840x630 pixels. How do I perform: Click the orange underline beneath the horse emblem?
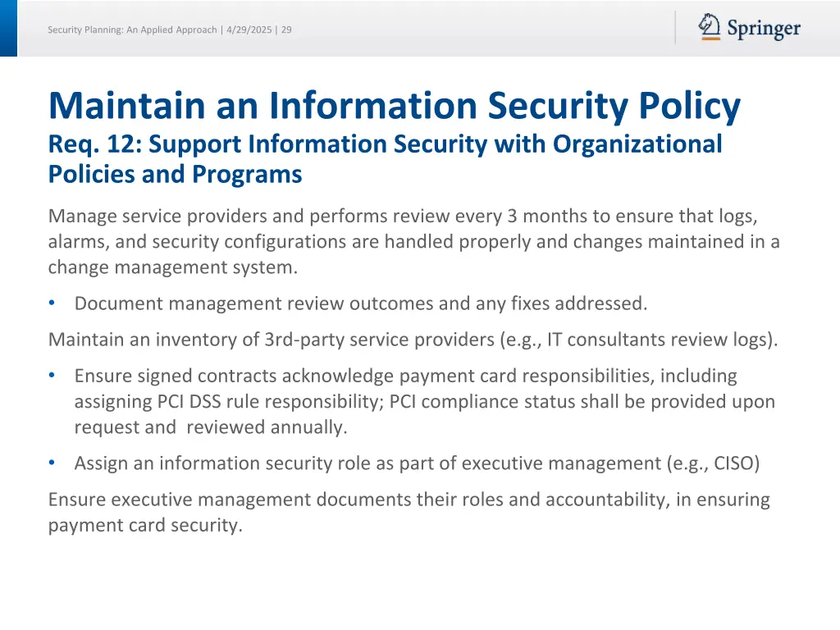[710, 39]
